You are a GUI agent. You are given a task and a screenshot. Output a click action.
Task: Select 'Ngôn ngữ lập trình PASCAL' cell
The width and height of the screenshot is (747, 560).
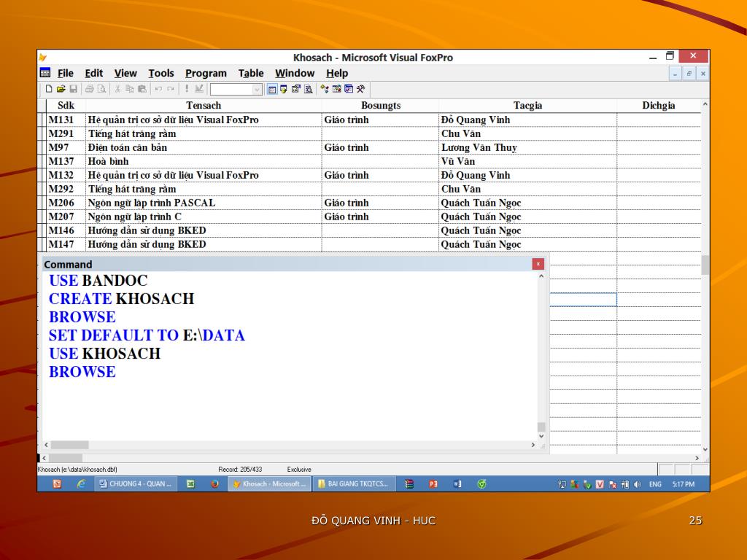tap(204, 203)
